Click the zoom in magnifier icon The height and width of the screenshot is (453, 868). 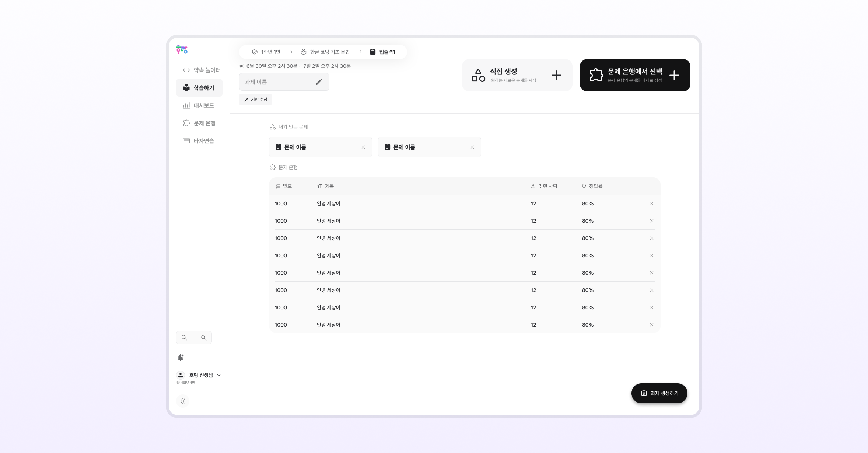click(x=203, y=338)
